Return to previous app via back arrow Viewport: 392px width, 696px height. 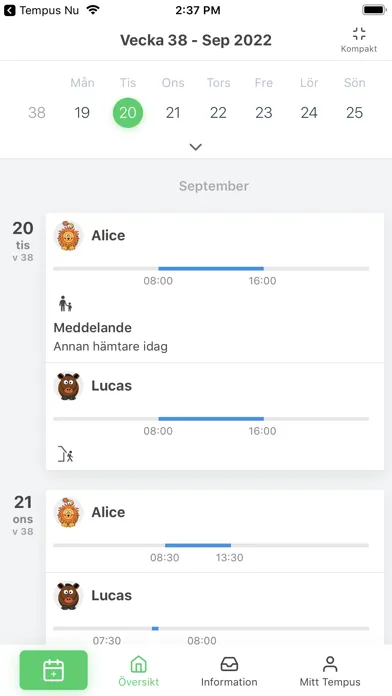pos(9,10)
